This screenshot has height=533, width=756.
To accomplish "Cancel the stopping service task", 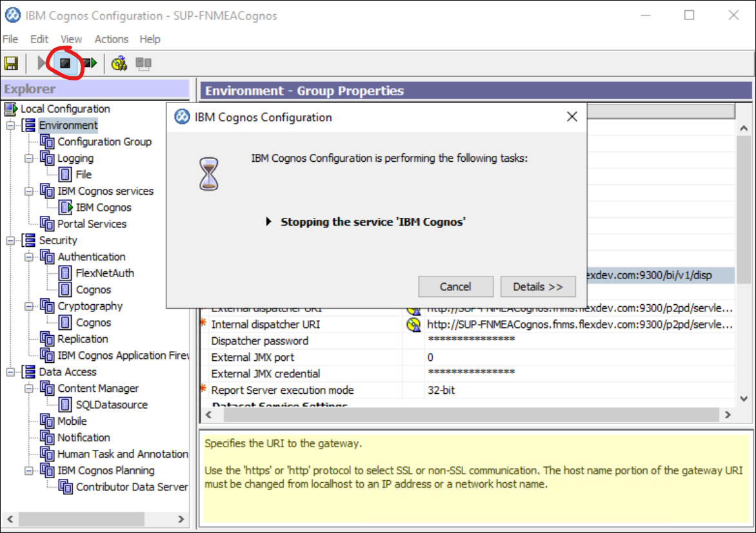I will click(455, 287).
